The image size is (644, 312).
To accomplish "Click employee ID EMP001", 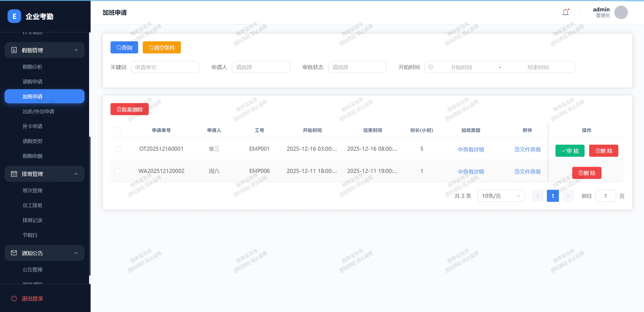I will [x=259, y=149].
